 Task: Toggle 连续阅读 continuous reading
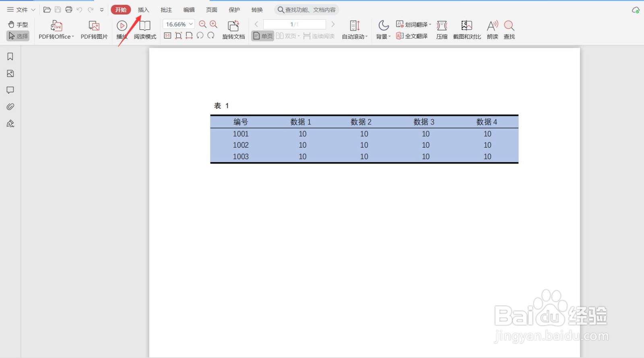pos(319,36)
